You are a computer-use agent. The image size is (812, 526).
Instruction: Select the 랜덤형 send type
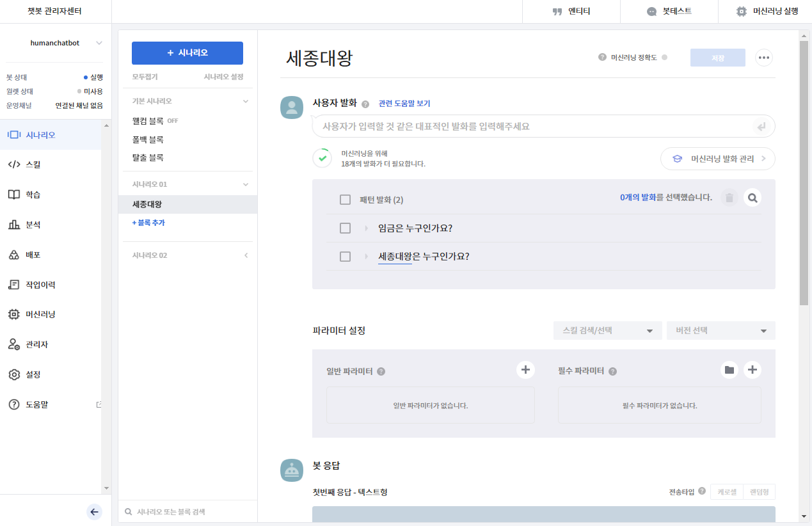point(760,492)
